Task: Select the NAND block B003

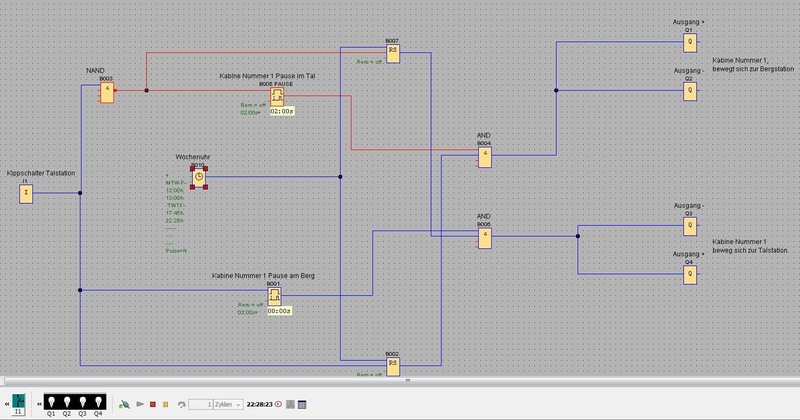Action: click(106, 91)
